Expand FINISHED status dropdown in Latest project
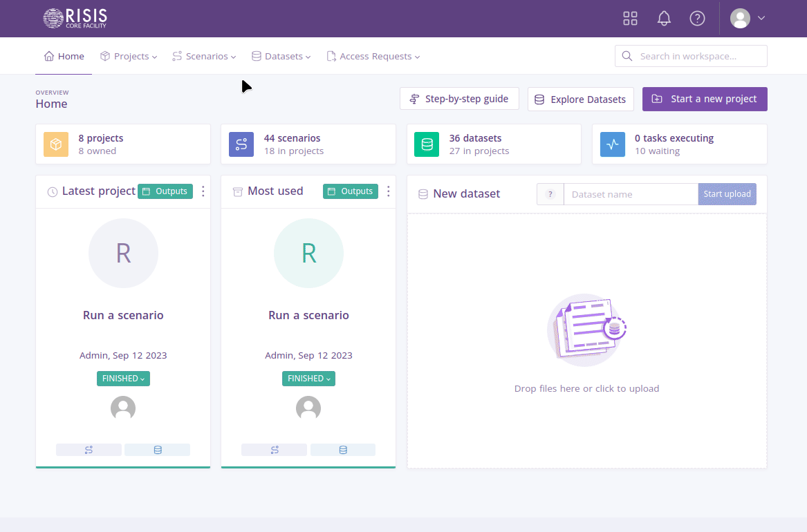This screenshot has width=807, height=532. click(x=123, y=379)
